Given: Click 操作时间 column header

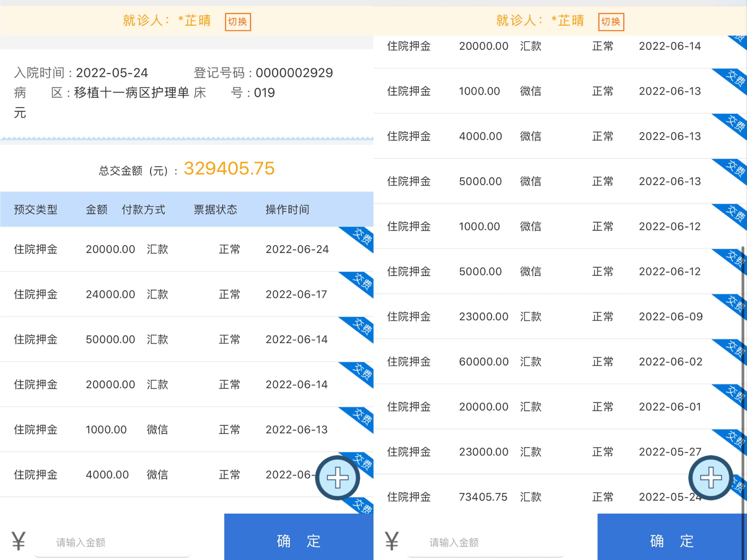Looking at the screenshot, I should pos(287,209).
